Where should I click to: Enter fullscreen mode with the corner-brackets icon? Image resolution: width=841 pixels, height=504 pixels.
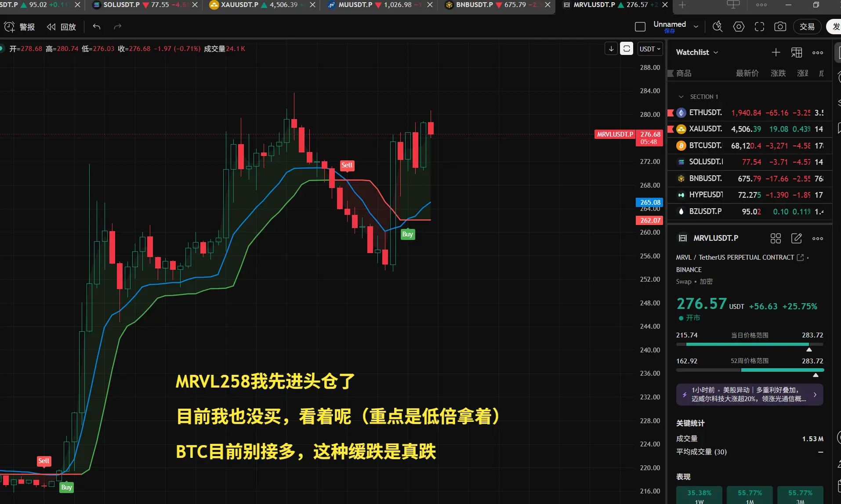[x=759, y=27]
